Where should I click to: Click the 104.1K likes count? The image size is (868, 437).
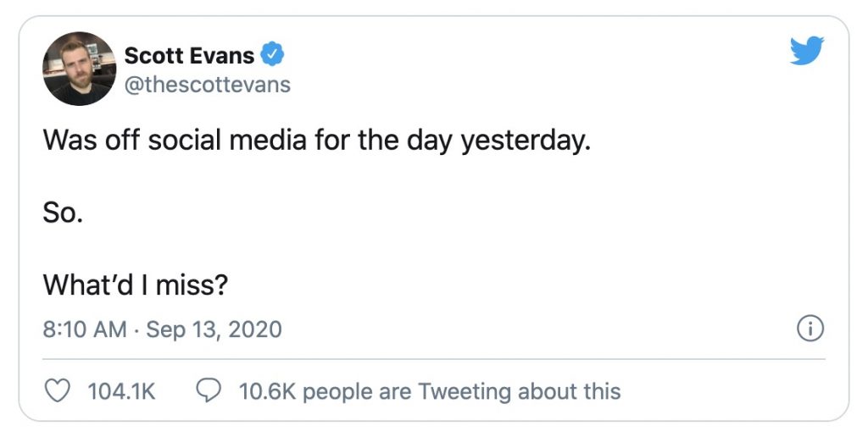[x=121, y=392]
